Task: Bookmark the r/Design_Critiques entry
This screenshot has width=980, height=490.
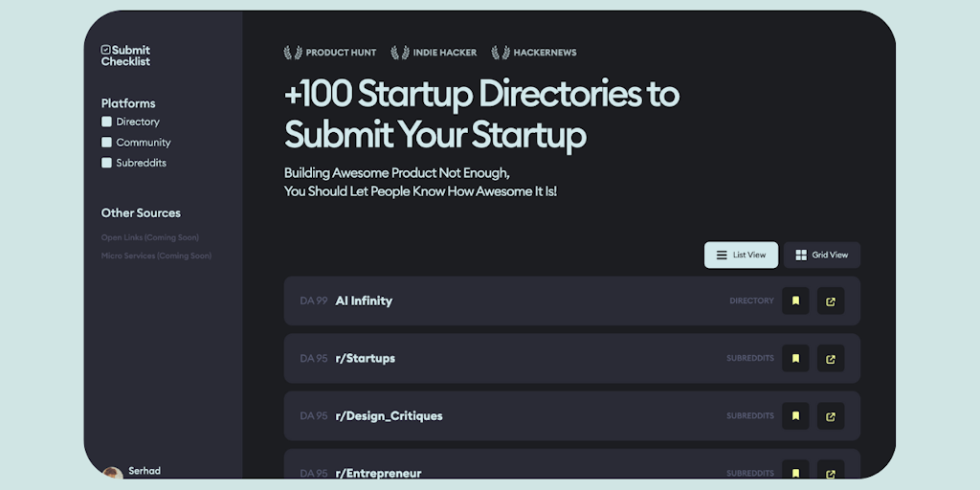Action: point(795,416)
